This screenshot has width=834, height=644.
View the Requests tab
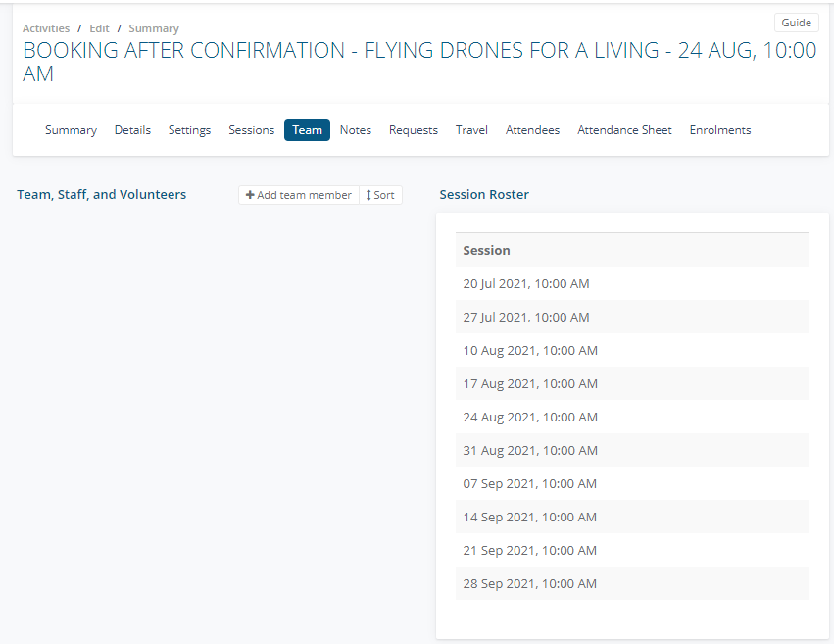tap(413, 130)
